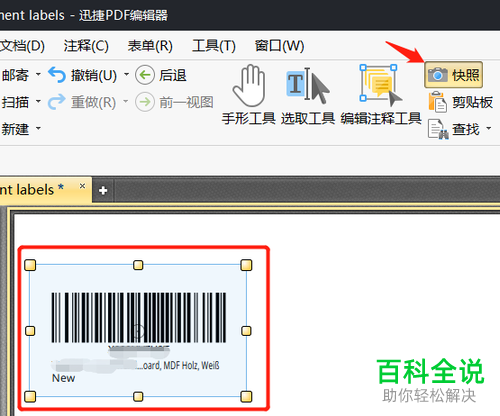Select the 选取工具 text selection tool
500x416 pixels.
(x=308, y=95)
